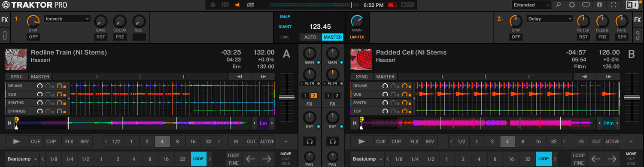Turn on FX unit 1 D/W OFF button

click(33, 37)
